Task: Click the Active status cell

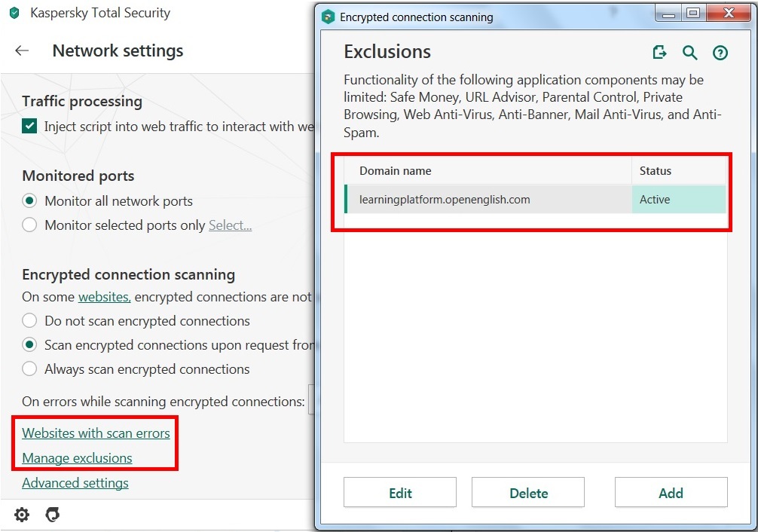Action: click(679, 199)
